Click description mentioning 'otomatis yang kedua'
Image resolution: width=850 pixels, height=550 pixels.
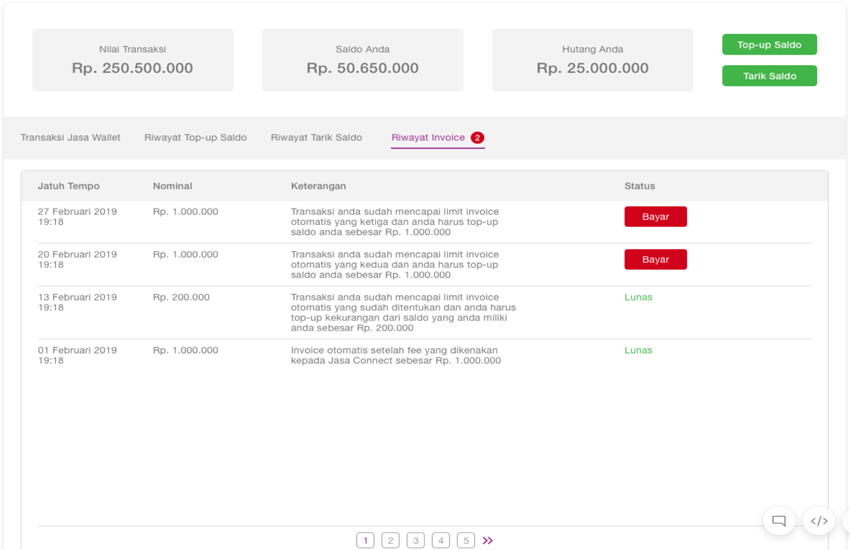coord(395,264)
